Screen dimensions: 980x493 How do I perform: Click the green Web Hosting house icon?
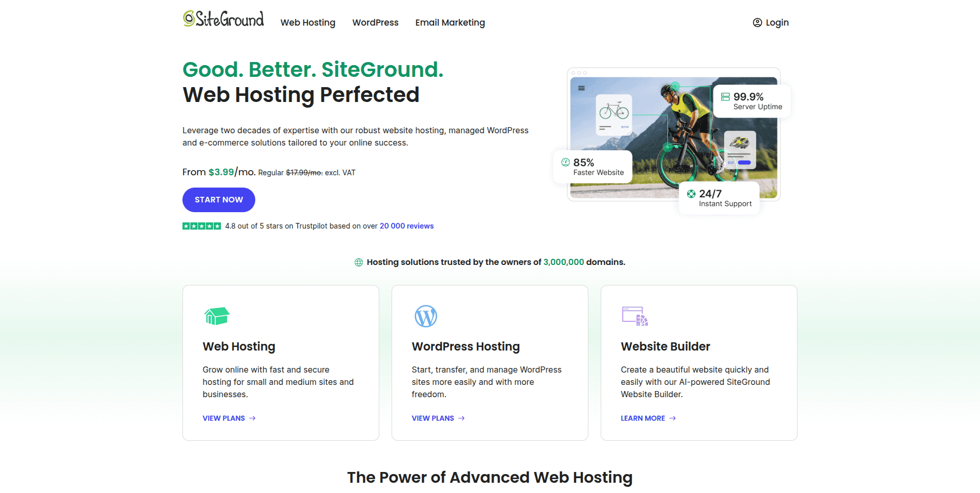[x=217, y=316]
